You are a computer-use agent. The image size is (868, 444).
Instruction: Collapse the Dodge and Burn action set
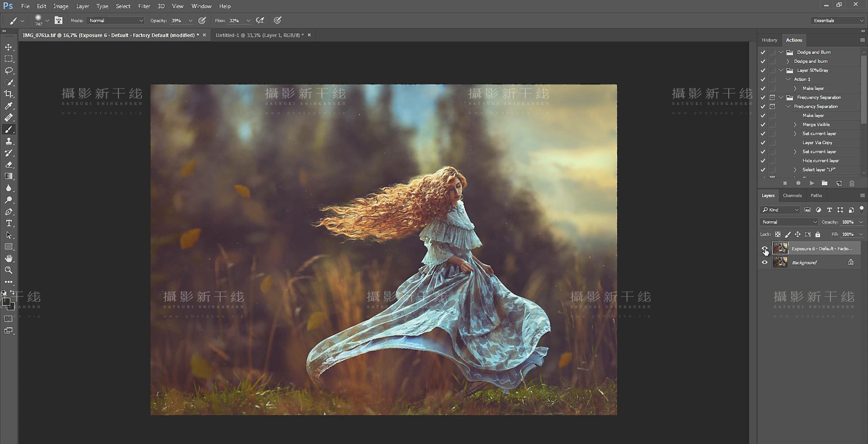781,52
